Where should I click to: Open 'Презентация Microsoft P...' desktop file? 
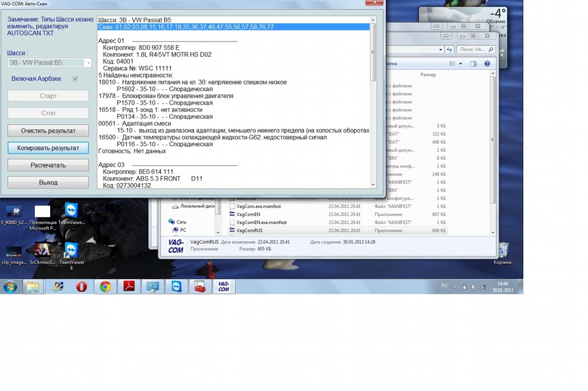click(x=43, y=218)
